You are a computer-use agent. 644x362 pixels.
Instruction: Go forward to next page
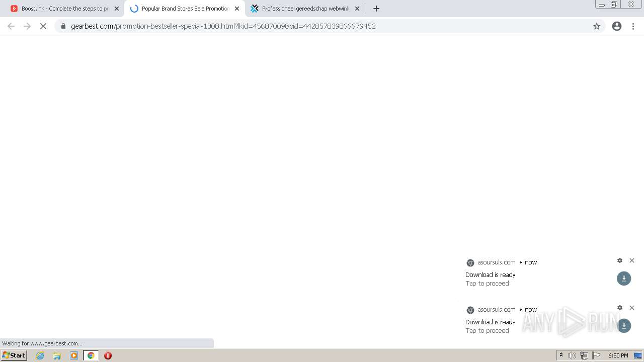(x=27, y=26)
